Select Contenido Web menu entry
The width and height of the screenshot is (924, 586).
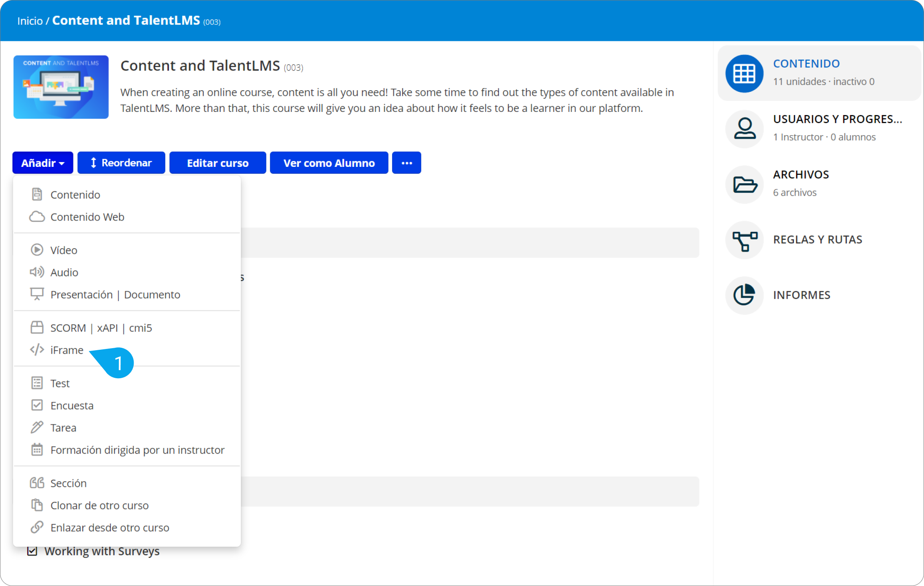127,217
